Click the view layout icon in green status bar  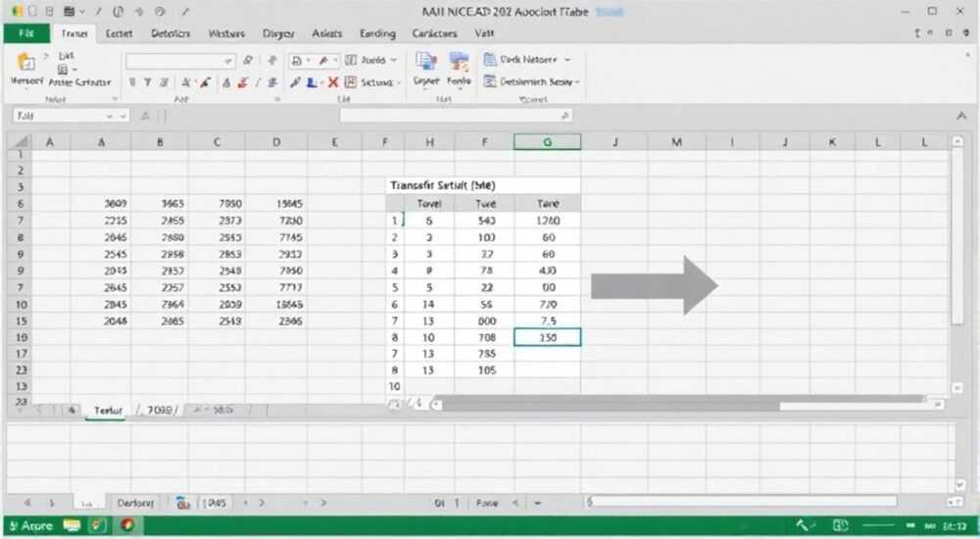point(841,525)
